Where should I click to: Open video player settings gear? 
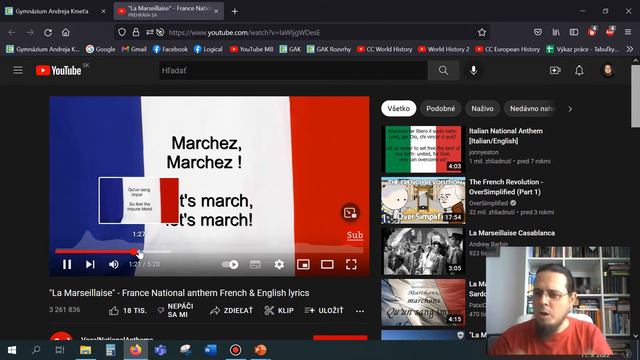(x=279, y=264)
